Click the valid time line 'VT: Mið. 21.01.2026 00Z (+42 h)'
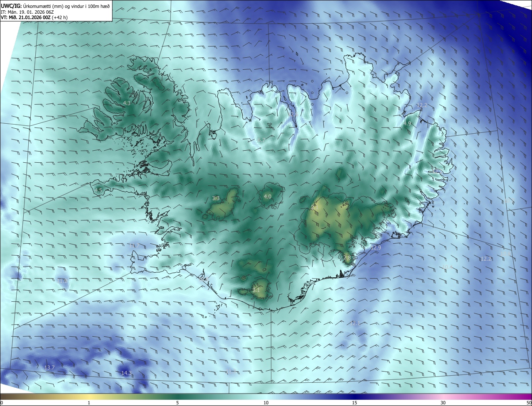This screenshot has width=532, height=406. [34, 18]
